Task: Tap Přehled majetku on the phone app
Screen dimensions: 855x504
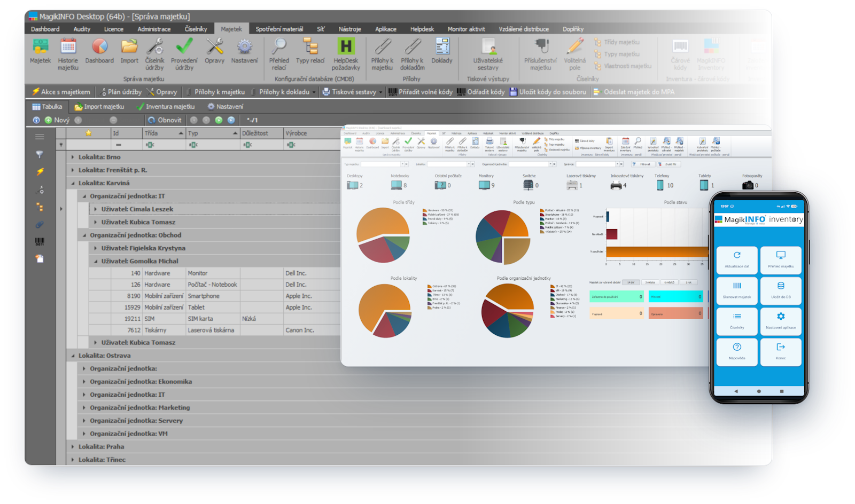Action: point(781,259)
